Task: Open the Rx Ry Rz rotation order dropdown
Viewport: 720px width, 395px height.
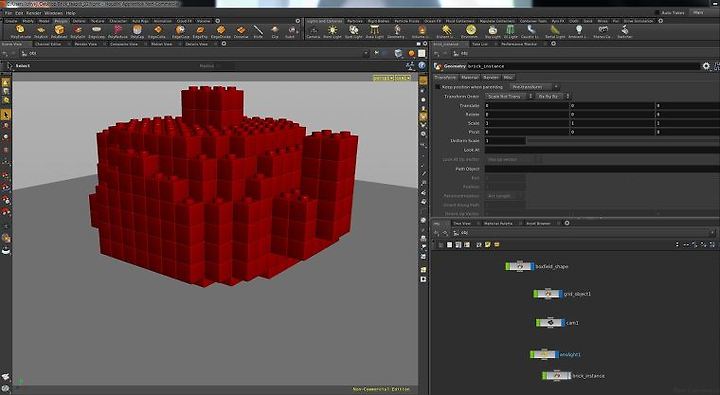Action: (x=553, y=96)
